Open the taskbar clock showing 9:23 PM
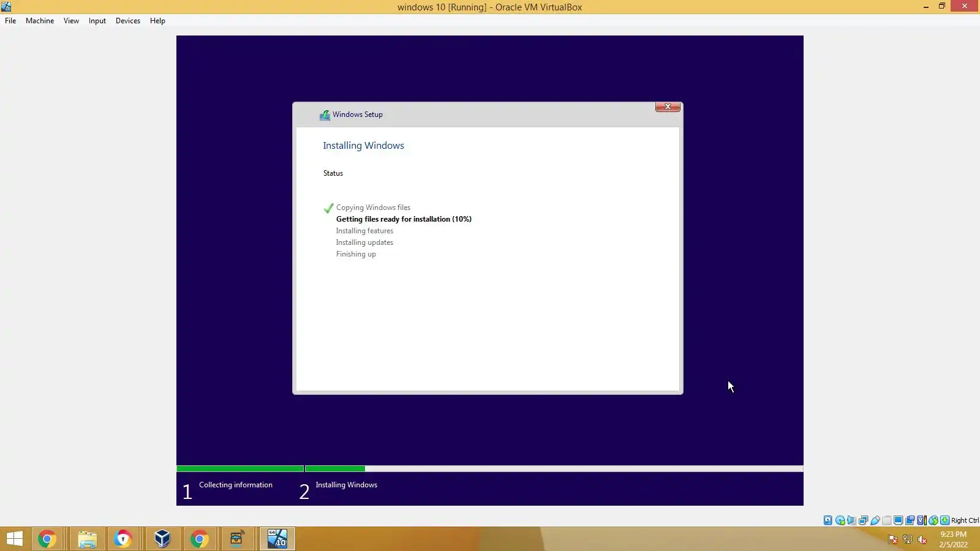The width and height of the screenshot is (980, 551). point(954,539)
